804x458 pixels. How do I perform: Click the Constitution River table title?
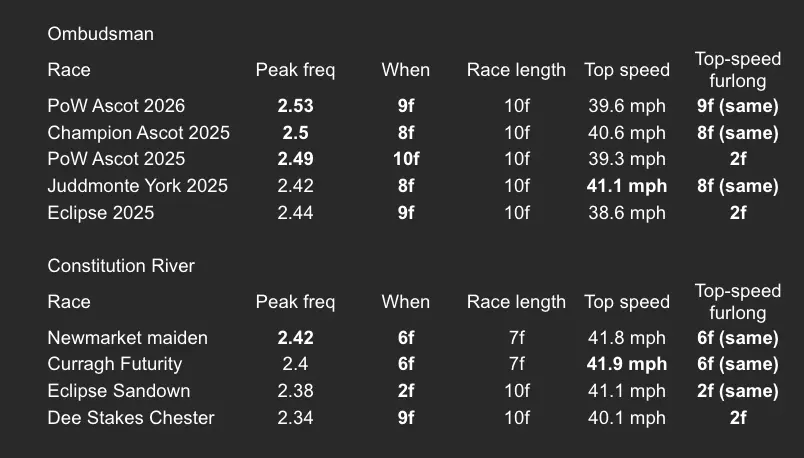click(121, 266)
